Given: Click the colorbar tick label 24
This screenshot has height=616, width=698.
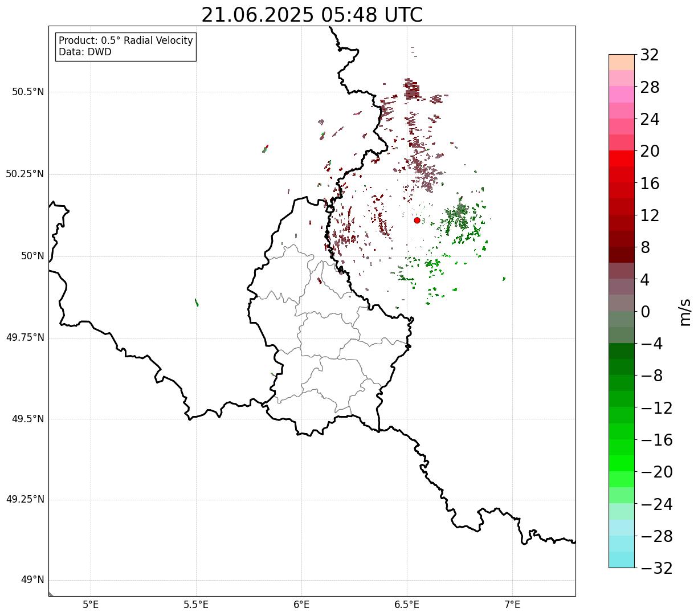Looking at the screenshot, I should [650, 120].
